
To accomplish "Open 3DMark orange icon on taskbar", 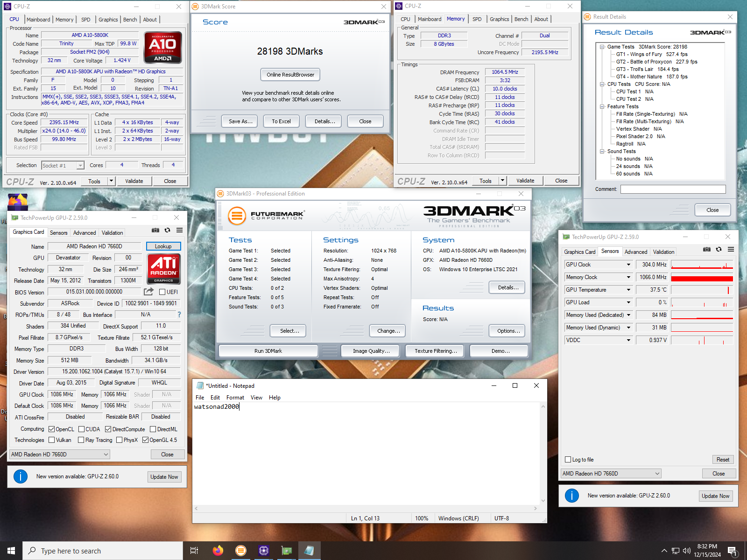I will click(240, 551).
